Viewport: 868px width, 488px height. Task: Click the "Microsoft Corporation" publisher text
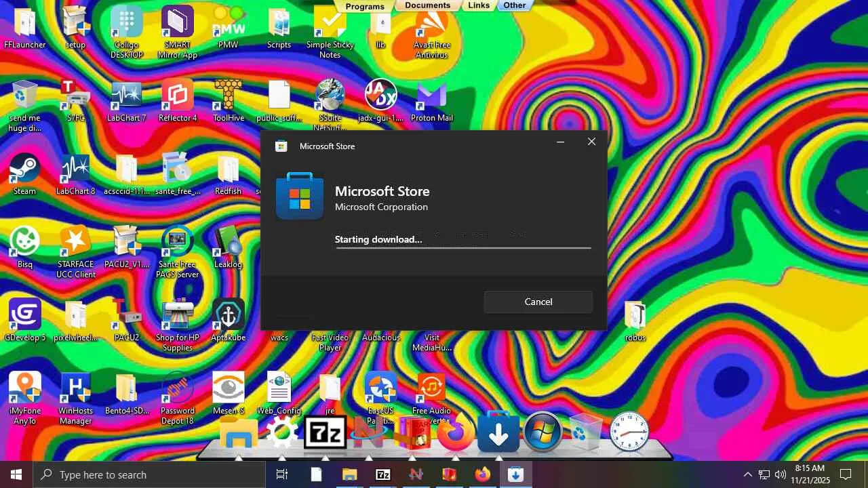[x=381, y=207]
